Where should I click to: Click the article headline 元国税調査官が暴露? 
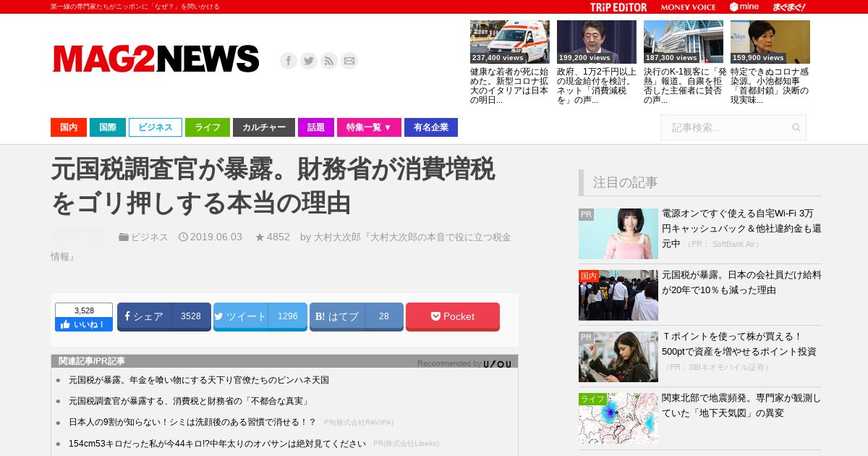coord(273,186)
